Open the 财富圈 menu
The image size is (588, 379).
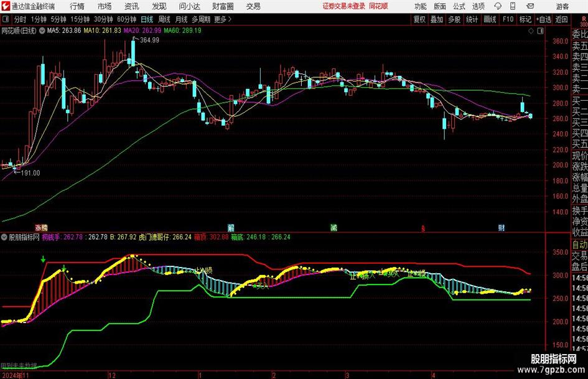(x=223, y=6)
